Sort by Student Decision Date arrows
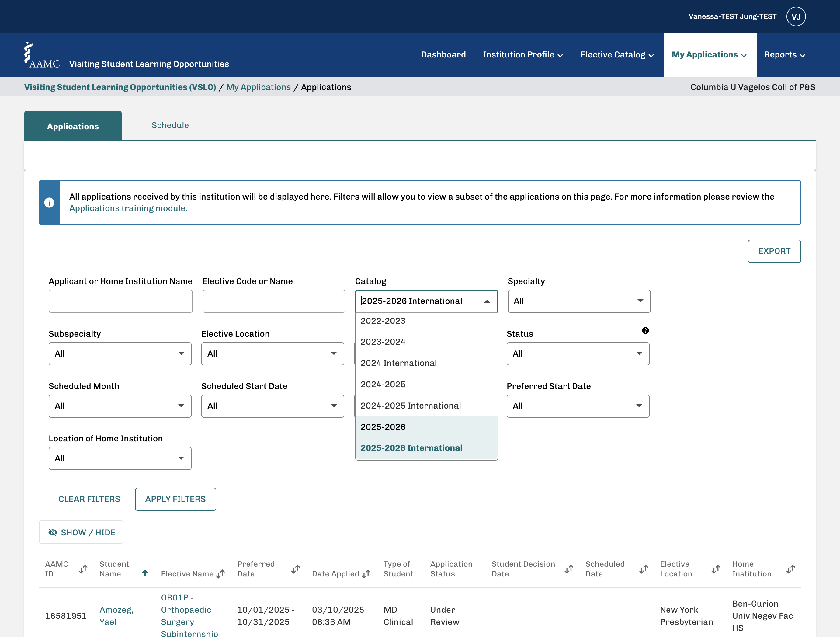Screen dimensions: 840x637 [569, 569]
